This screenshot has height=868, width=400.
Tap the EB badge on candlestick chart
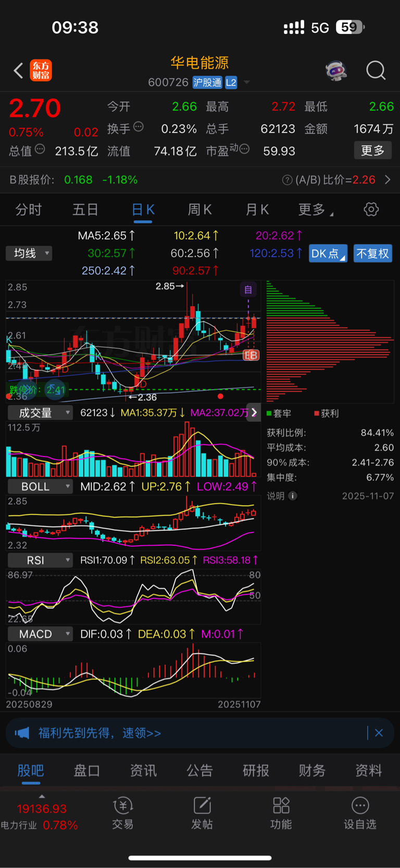(251, 355)
